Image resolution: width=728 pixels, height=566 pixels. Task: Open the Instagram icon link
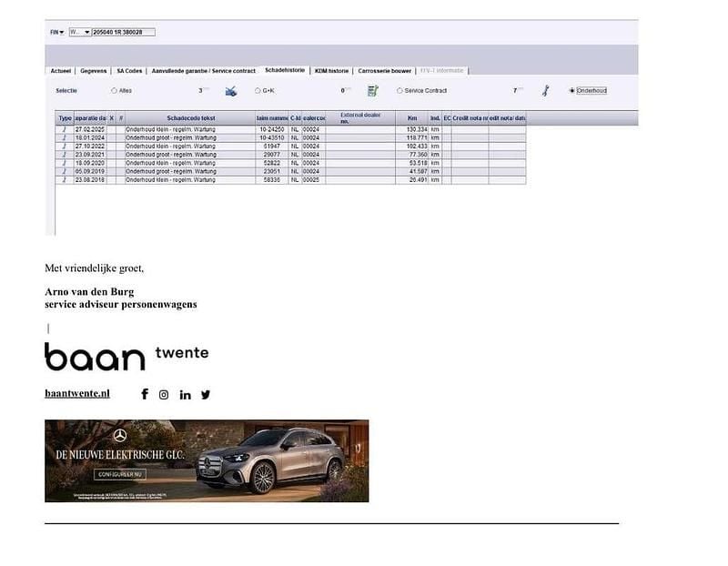[164, 394]
